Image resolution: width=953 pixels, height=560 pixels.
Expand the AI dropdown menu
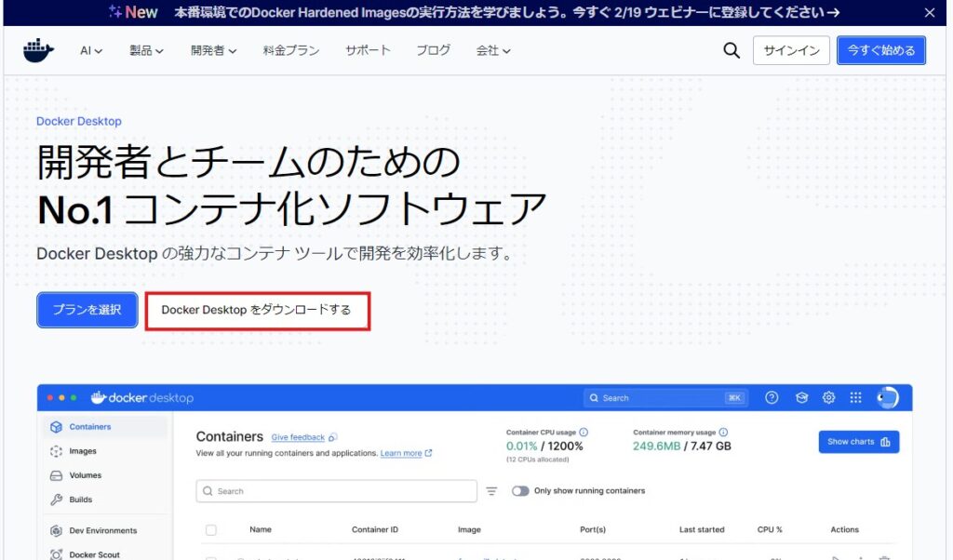pos(91,51)
